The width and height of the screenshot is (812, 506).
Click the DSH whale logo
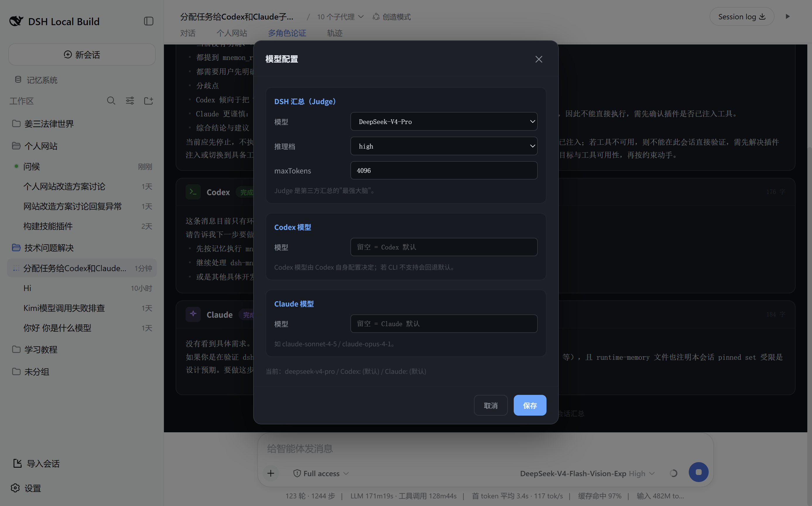[x=16, y=21]
